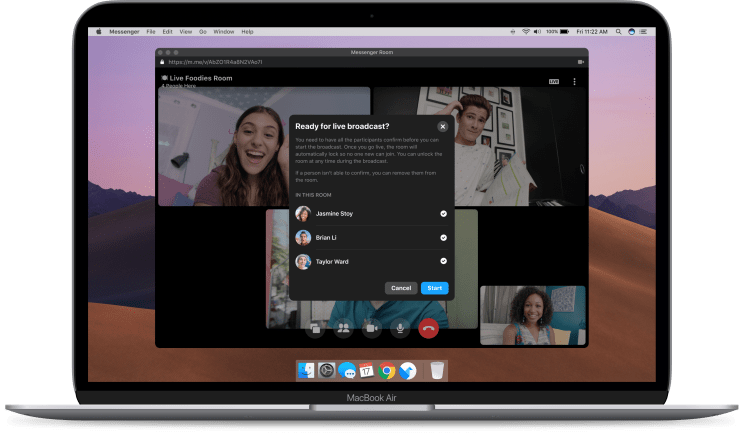Click the self-view video thumbnail
742x434 pixels.
[533, 315]
